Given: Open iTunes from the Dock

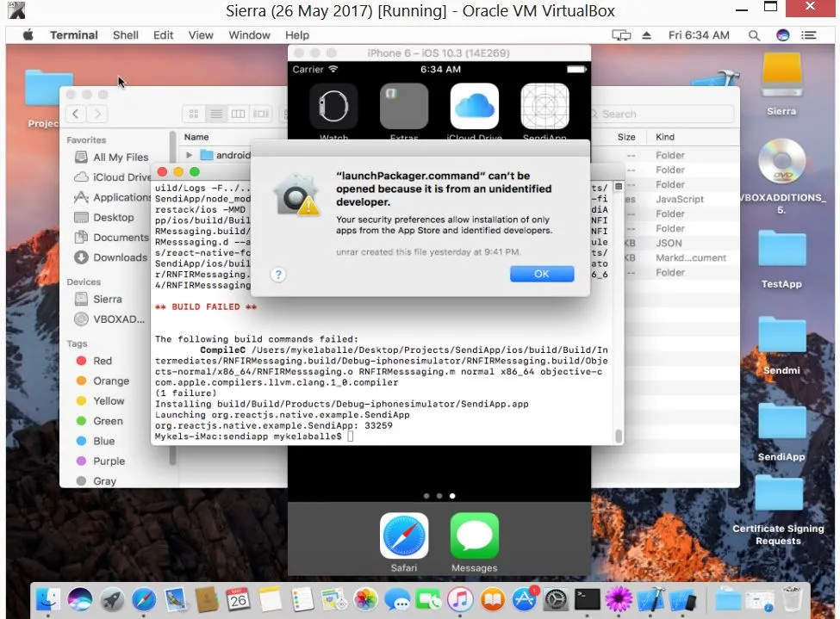Looking at the screenshot, I should pos(460,599).
